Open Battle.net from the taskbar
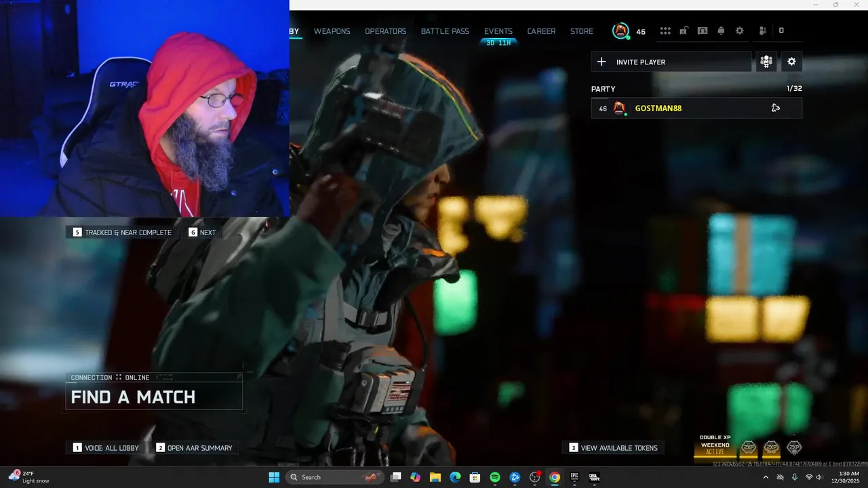This screenshot has height=488, width=868. click(515, 477)
